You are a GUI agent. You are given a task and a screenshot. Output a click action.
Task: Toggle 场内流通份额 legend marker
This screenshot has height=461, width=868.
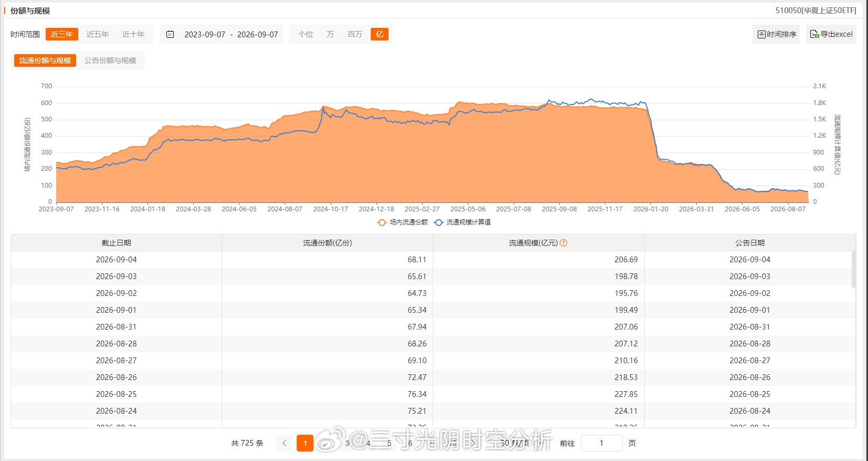382,222
